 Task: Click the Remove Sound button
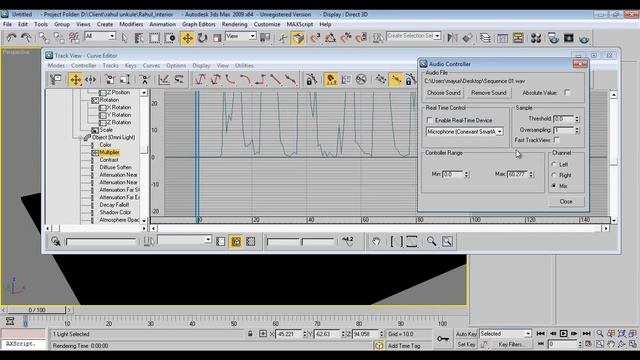click(489, 93)
